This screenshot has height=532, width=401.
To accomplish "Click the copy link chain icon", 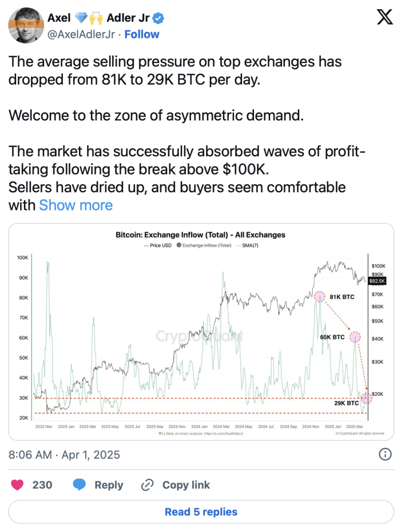I will [x=148, y=485].
